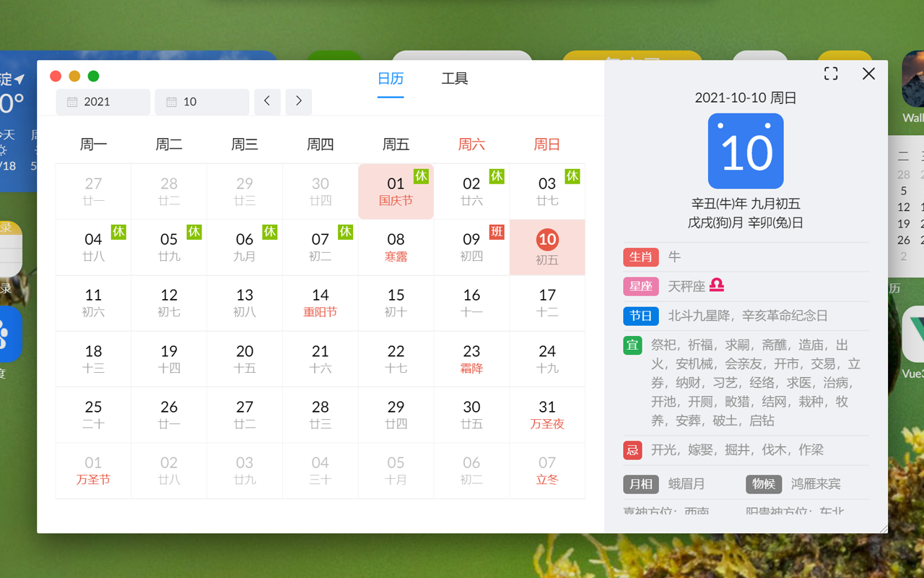The height and width of the screenshot is (578, 924).
Task: Click the calendar icon beside the month field
Action: coord(171,102)
